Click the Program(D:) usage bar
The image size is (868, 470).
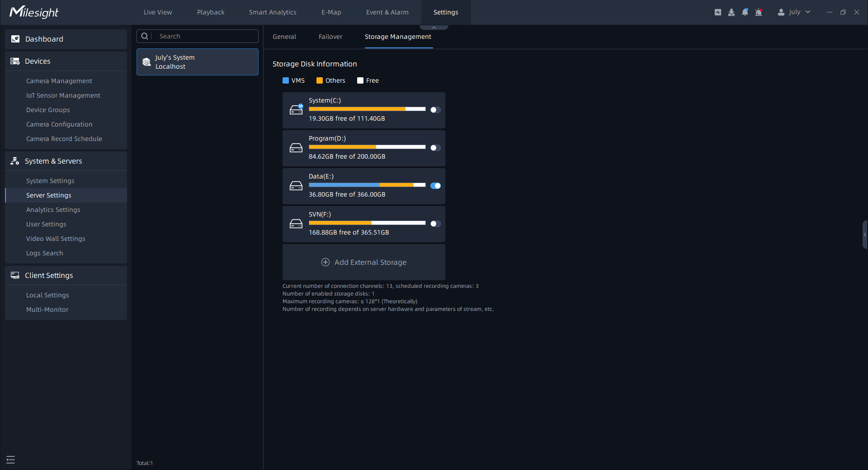[x=367, y=147]
